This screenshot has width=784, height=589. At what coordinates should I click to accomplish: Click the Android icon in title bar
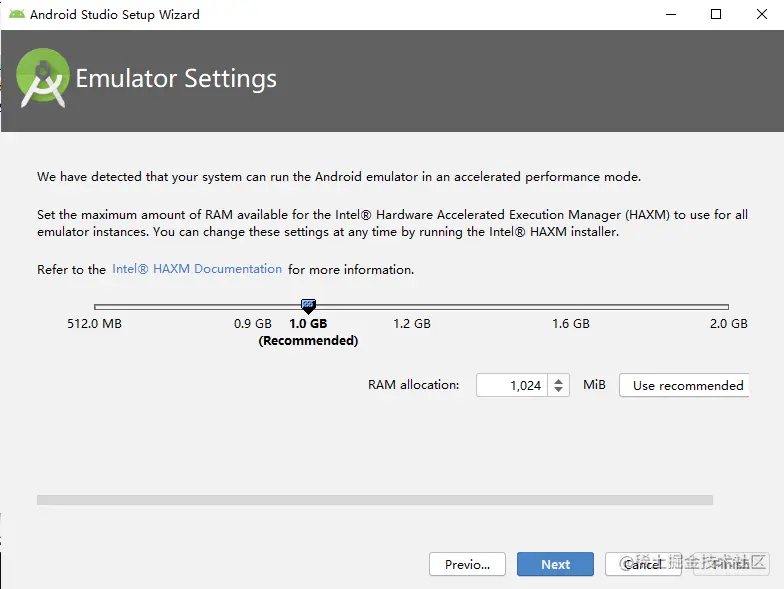[x=16, y=14]
